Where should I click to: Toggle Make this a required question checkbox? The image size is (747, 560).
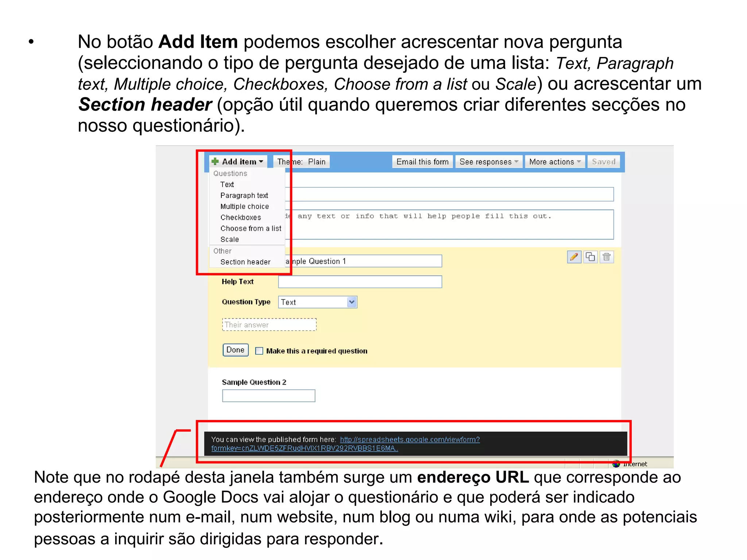click(x=259, y=351)
